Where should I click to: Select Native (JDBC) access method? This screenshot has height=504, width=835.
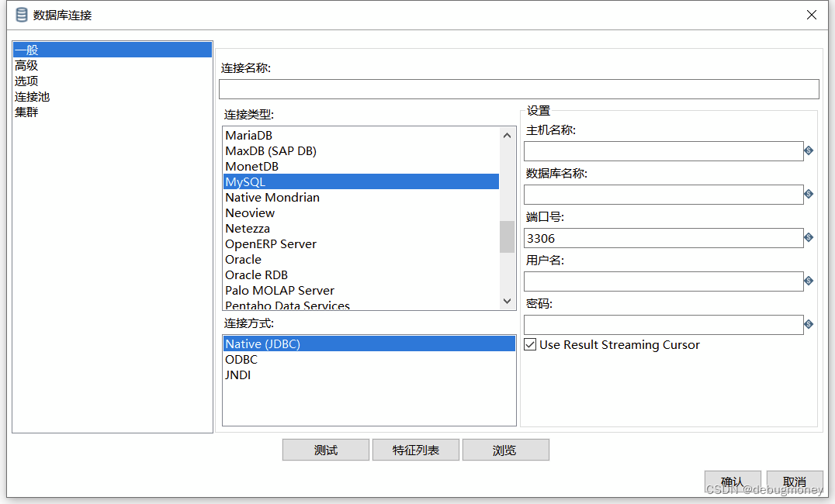point(369,343)
